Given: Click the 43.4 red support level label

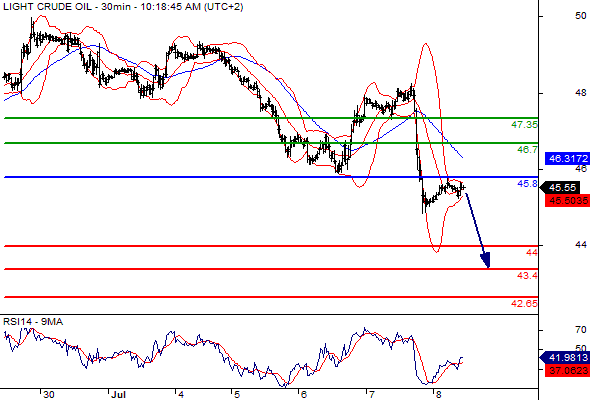Looking at the screenshot, I should pos(527,276).
